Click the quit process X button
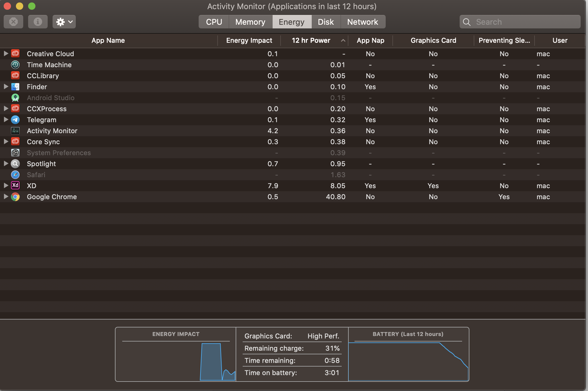 click(x=13, y=22)
